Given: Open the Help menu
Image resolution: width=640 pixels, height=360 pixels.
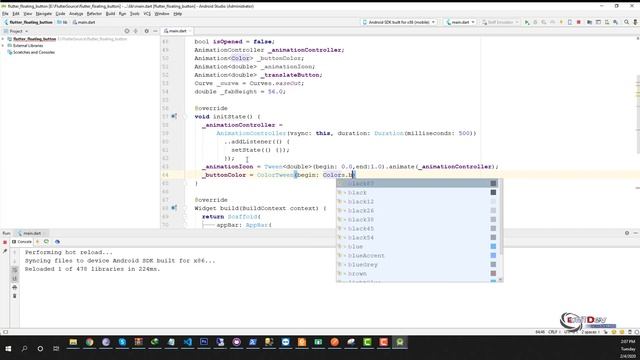Looking at the screenshot, I should pyautogui.click(x=178, y=14).
